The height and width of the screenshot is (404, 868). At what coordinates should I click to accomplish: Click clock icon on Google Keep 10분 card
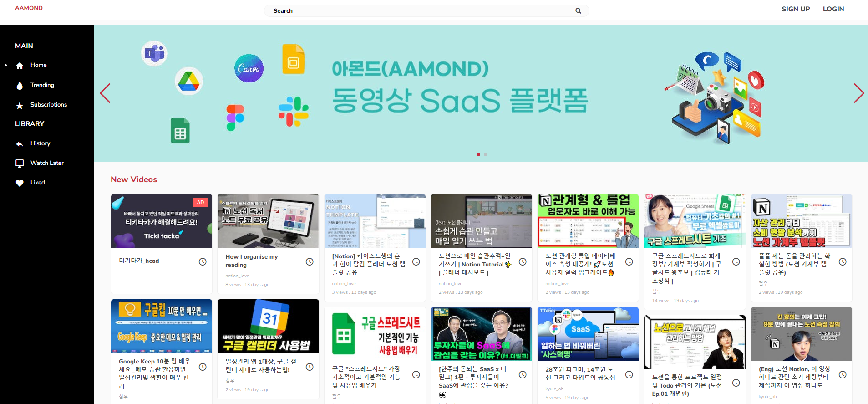pyautogui.click(x=203, y=367)
